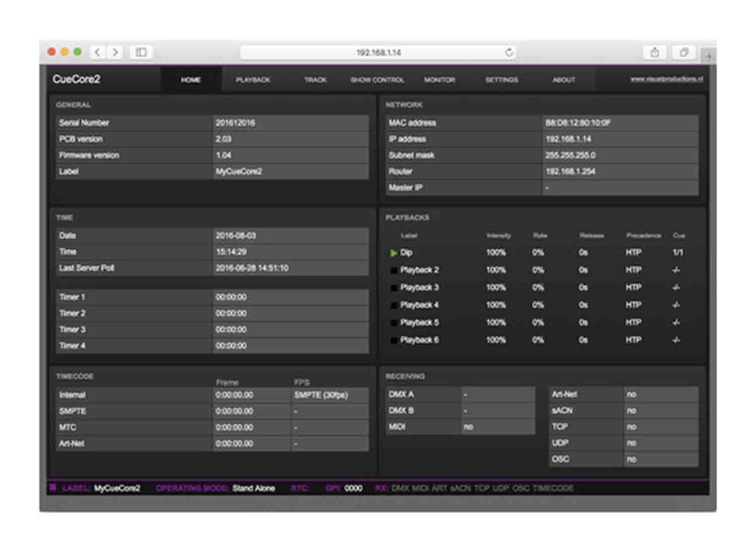Viewport: 756px width, 553px height.
Task: Click Last Server Poll value 2016-06-28 14:51:10
Action: 252,268
